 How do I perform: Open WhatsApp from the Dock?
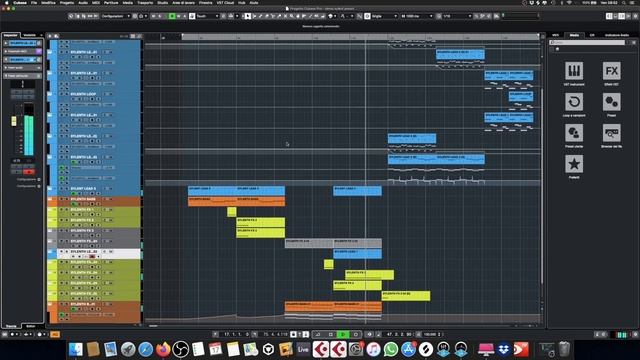click(391, 349)
